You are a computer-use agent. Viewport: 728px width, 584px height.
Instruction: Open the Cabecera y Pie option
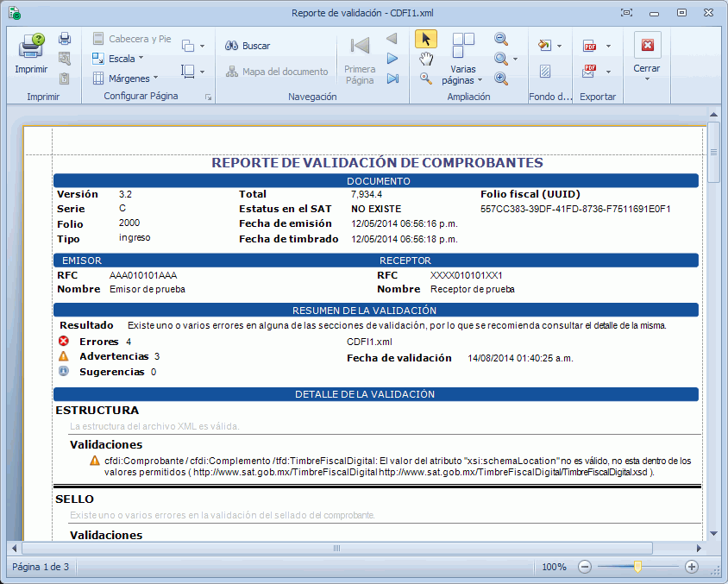(x=132, y=39)
